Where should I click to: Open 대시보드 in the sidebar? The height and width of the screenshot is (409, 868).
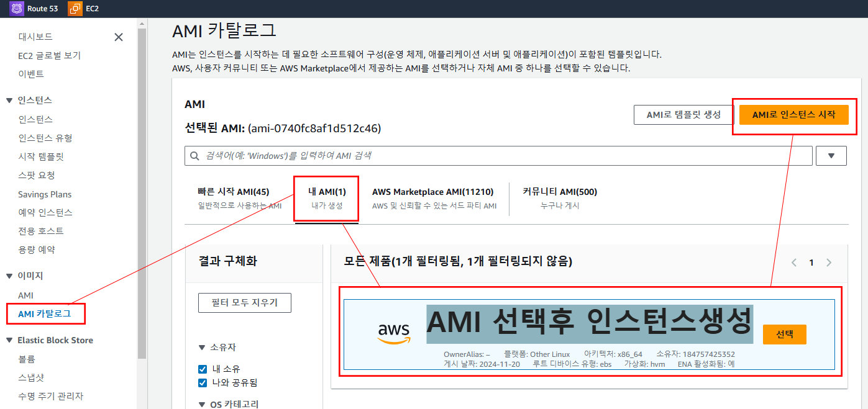click(35, 37)
